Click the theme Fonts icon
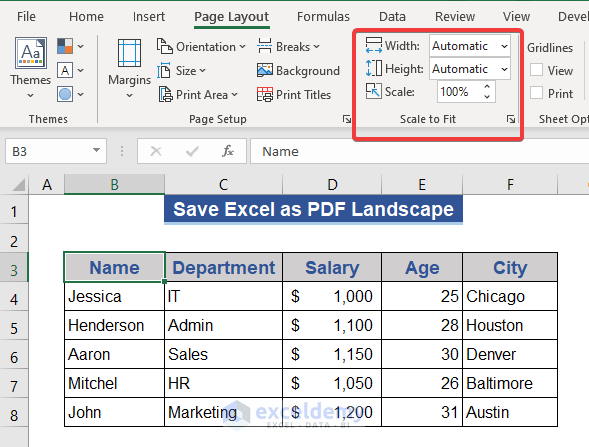The height and width of the screenshot is (447, 589). click(x=65, y=70)
